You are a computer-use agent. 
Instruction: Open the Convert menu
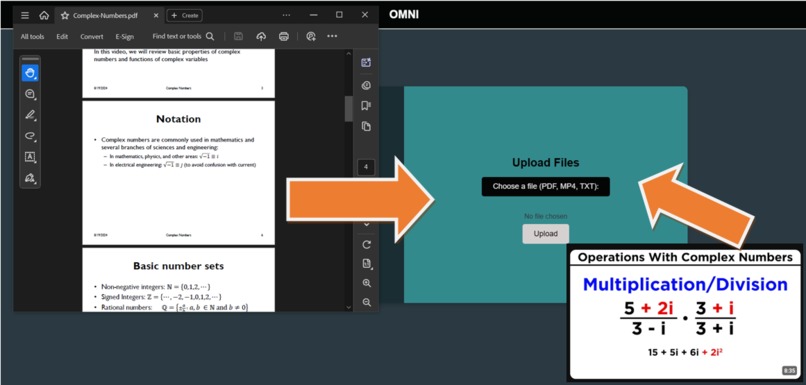[91, 36]
